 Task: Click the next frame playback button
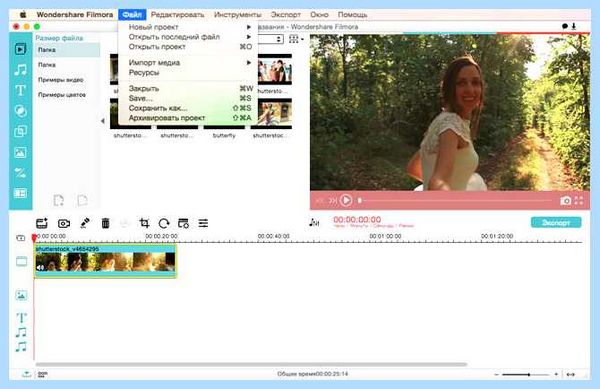[x=333, y=200]
